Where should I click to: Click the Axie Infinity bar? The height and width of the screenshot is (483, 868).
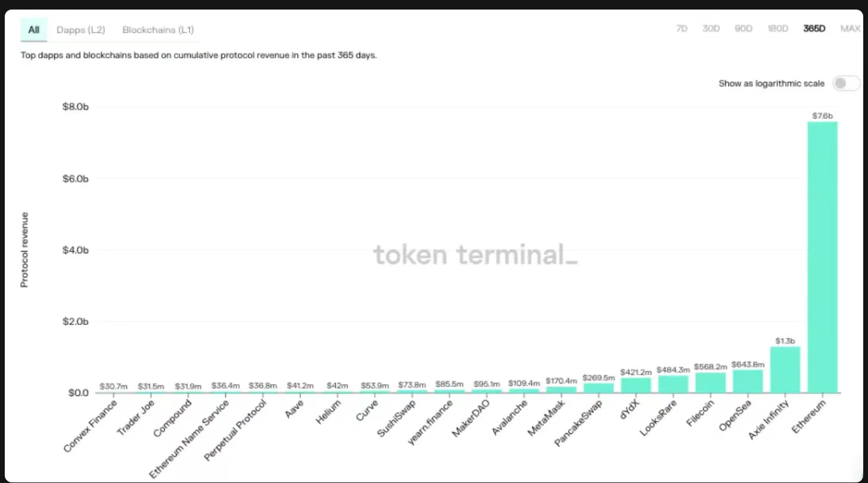click(x=785, y=370)
